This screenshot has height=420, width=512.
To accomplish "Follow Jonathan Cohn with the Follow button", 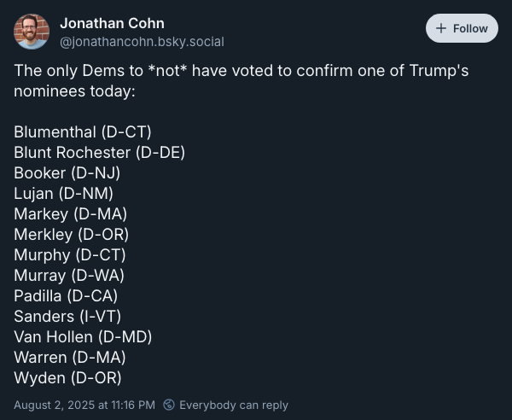I will coord(462,28).
